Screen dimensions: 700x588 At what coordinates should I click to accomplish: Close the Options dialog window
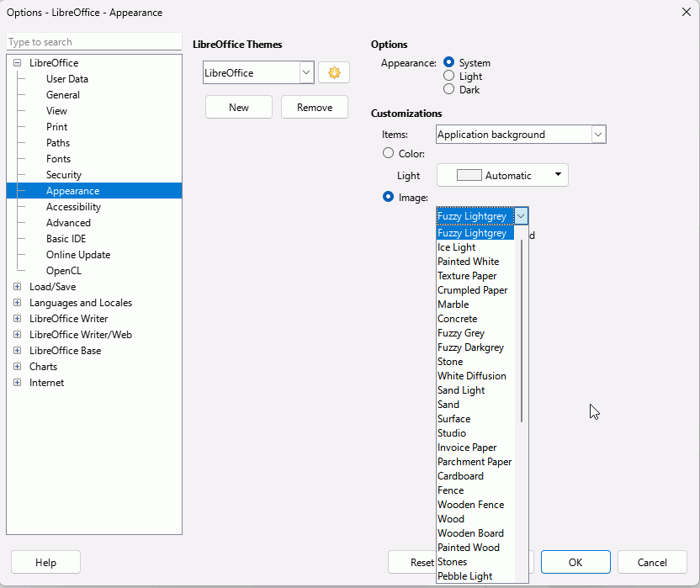pyautogui.click(x=687, y=12)
